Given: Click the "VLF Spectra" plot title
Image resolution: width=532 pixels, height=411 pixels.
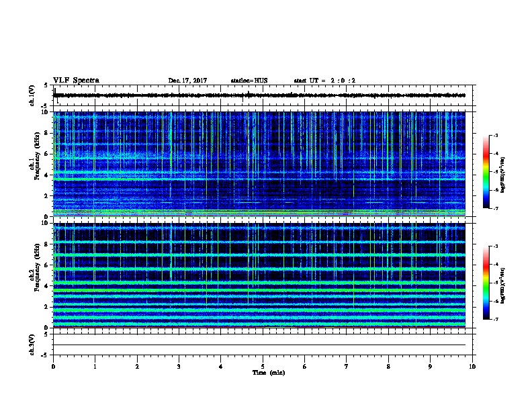Looking at the screenshot, I should (76, 81).
